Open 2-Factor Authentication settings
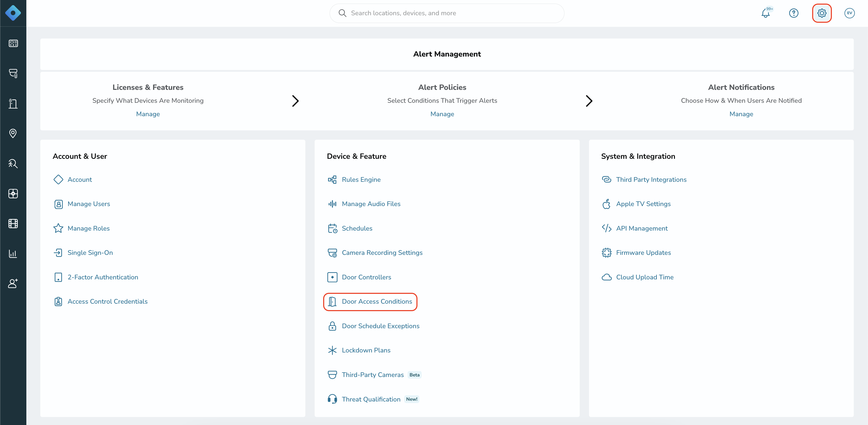 103,277
